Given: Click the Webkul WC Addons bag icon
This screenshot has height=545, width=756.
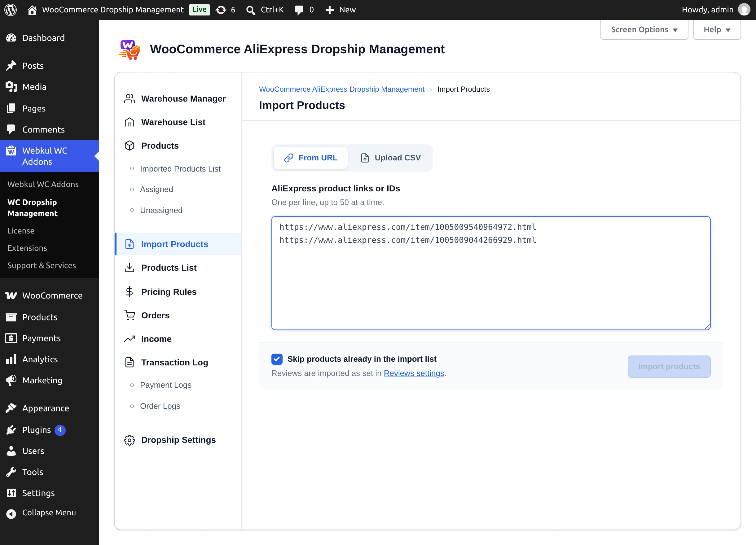Looking at the screenshot, I should tap(11, 150).
